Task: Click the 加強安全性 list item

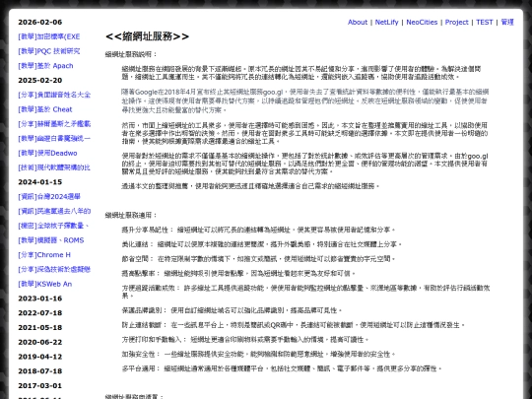Action: point(258,355)
